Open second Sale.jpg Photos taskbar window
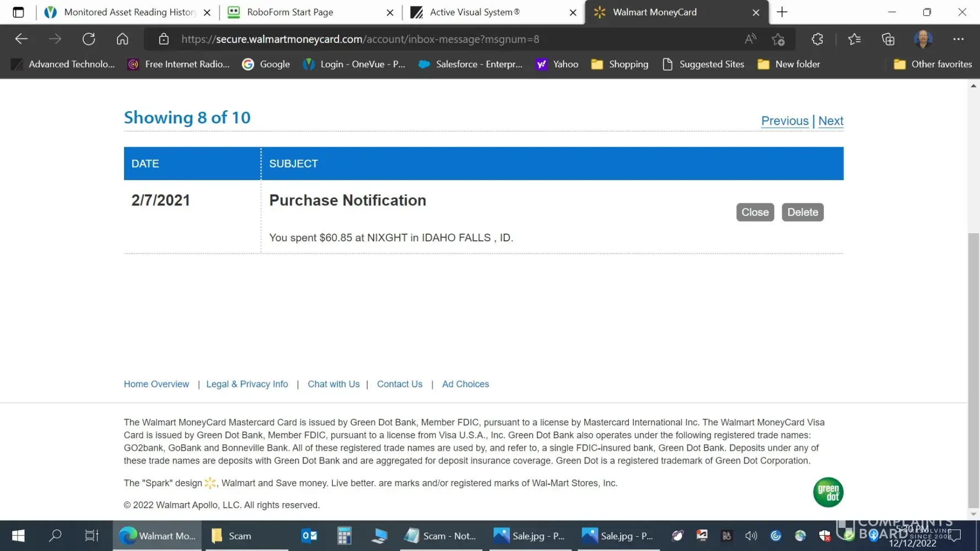 pyautogui.click(x=618, y=536)
